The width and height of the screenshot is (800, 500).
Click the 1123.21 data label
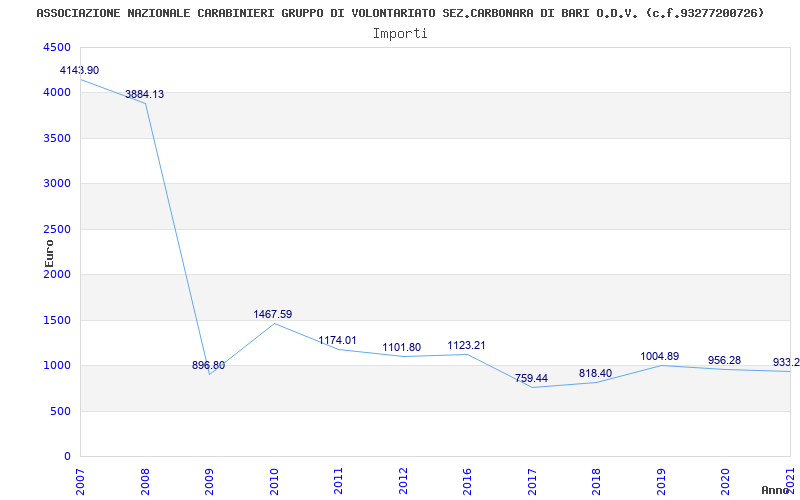tap(466, 345)
